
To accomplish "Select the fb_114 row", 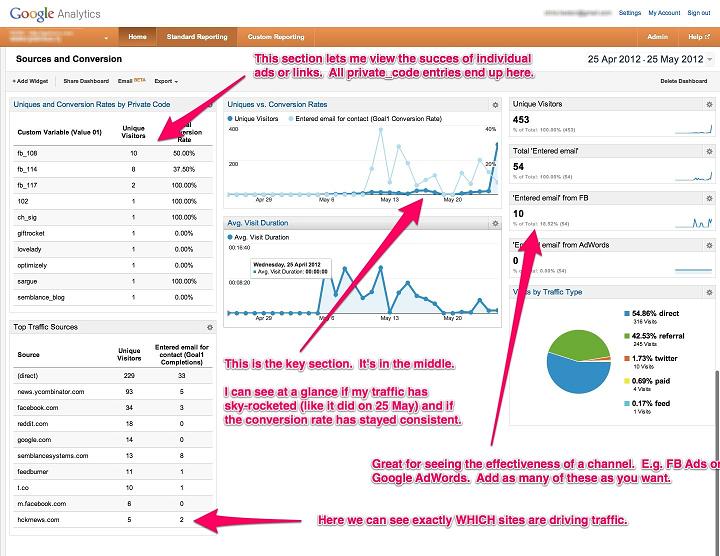I will [113, 169].
